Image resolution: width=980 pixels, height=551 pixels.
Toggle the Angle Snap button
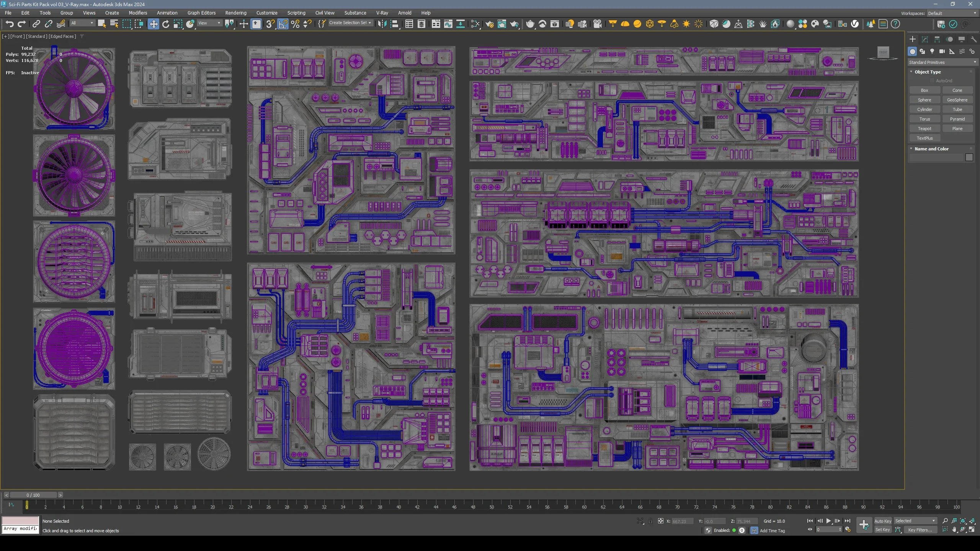283,24
